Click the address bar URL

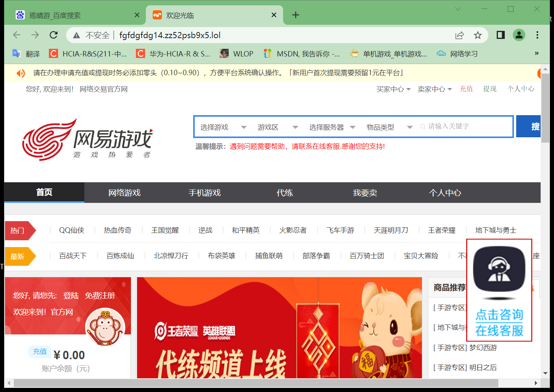pos(170,35)
